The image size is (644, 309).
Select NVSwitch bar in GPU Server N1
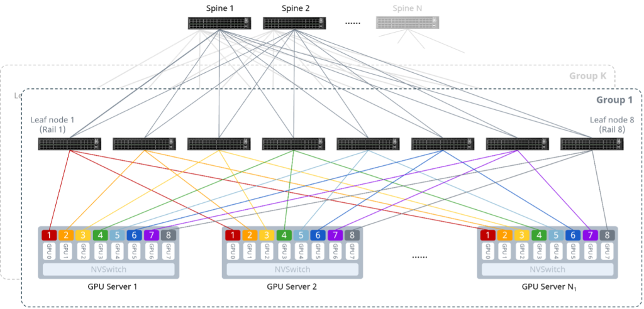tap(548, 269)
